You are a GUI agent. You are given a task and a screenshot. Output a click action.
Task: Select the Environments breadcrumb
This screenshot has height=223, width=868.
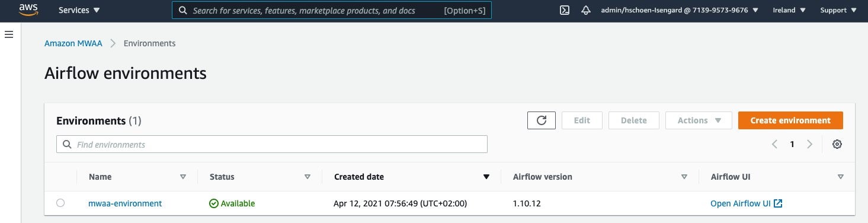[x=149, y=43]
